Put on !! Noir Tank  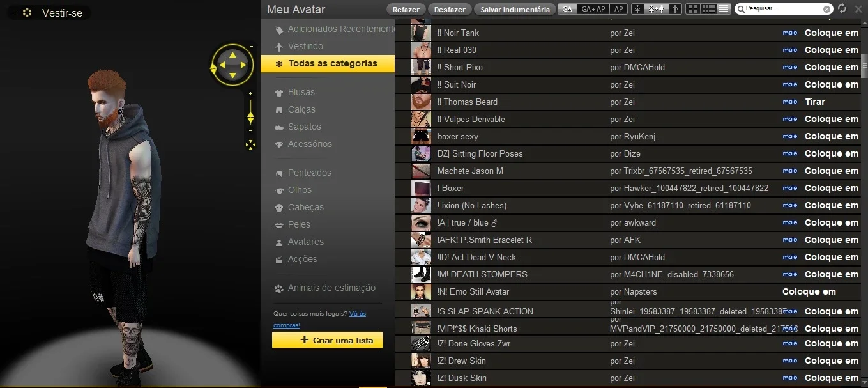coord(832,33)
